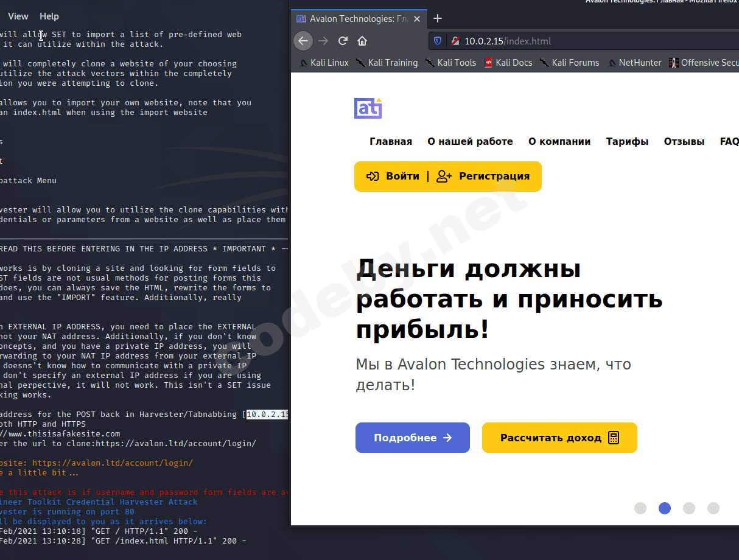Click the Kali Docs bookmark icon
Image resolution: width=739 pixels, height=560 pixels.
coord(488,62)
